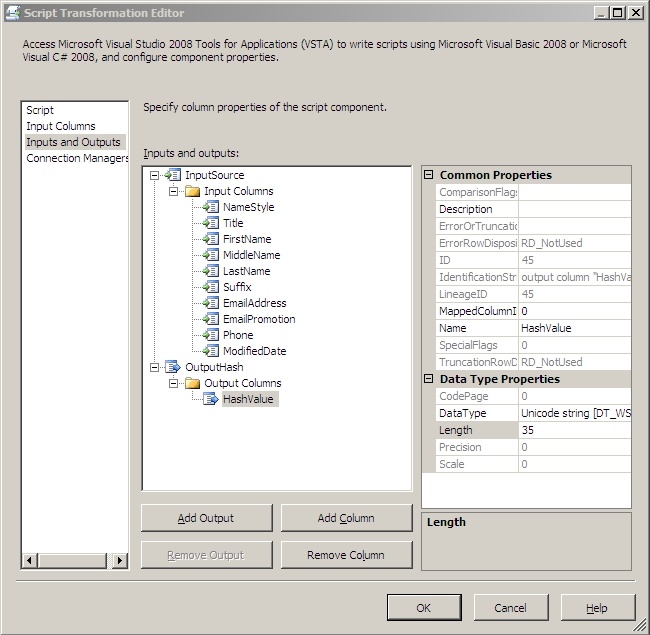Viewport: 650px width, 635px height.
Task: Collapse the Data Type Properties section
Action: point(429,379)
